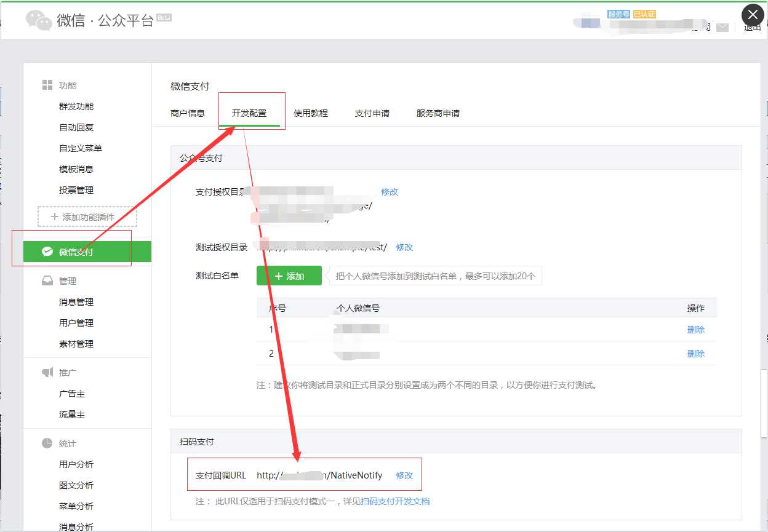Click the 添加功能插件 dashed button
768x532 pixels.
pos(87,216)
